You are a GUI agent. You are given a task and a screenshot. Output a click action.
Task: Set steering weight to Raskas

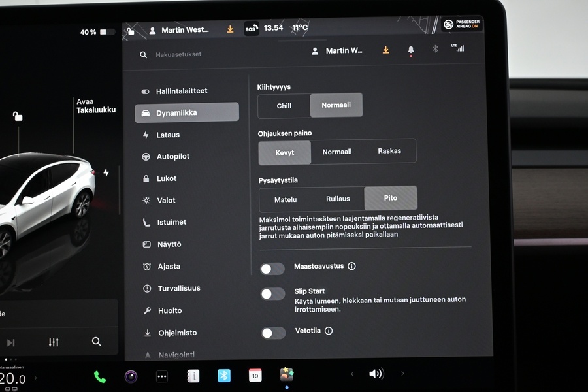tap(389, 151)
